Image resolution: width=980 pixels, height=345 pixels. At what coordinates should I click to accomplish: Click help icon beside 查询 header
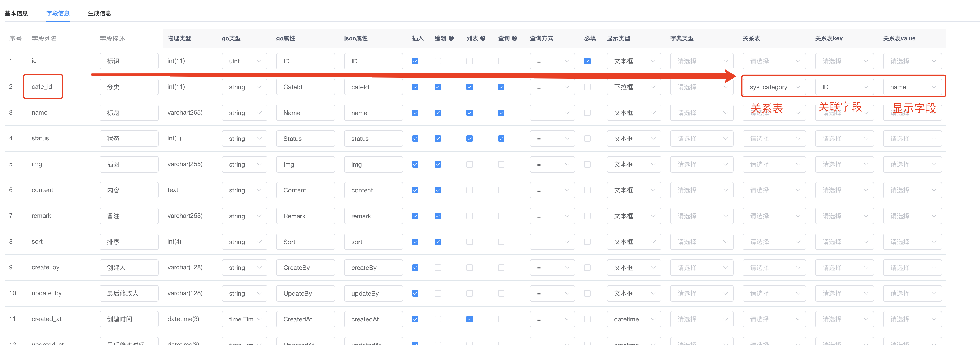(514, 38)
